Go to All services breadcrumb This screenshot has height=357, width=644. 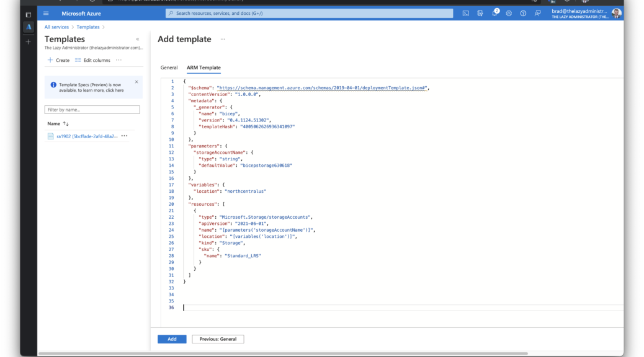(x=56, y=27)
